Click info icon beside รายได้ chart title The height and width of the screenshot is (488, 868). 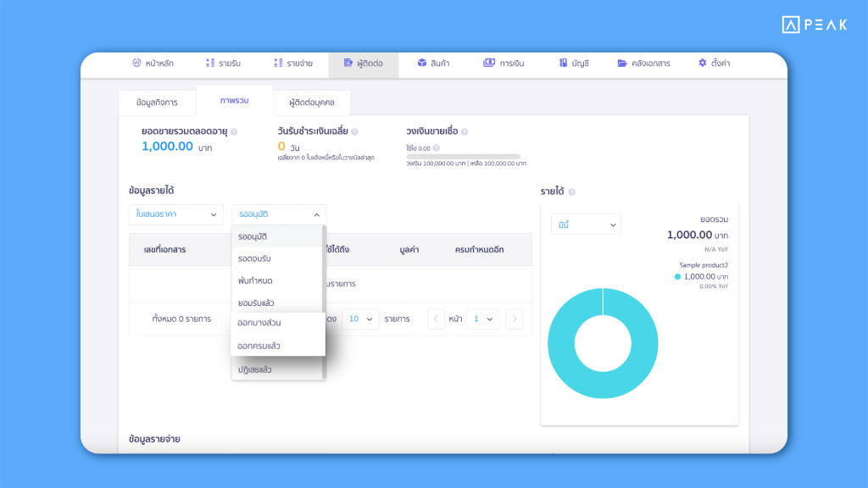pos(572,192)
